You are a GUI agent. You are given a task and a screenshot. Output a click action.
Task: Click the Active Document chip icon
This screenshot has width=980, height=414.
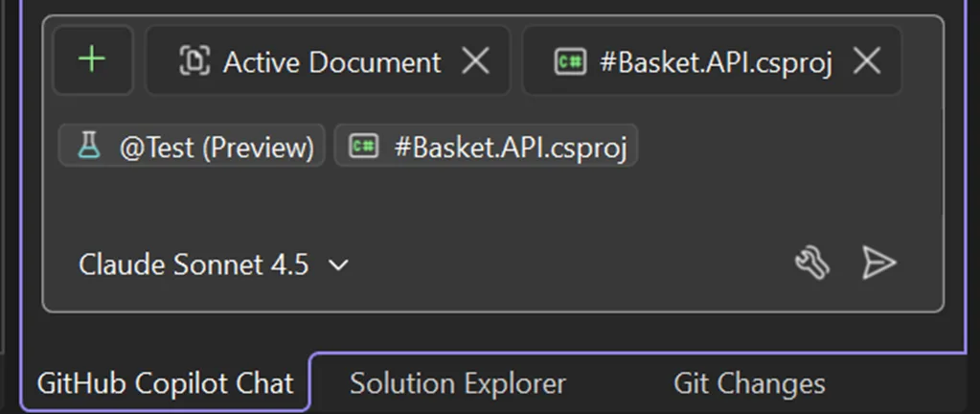pos(194,61)
